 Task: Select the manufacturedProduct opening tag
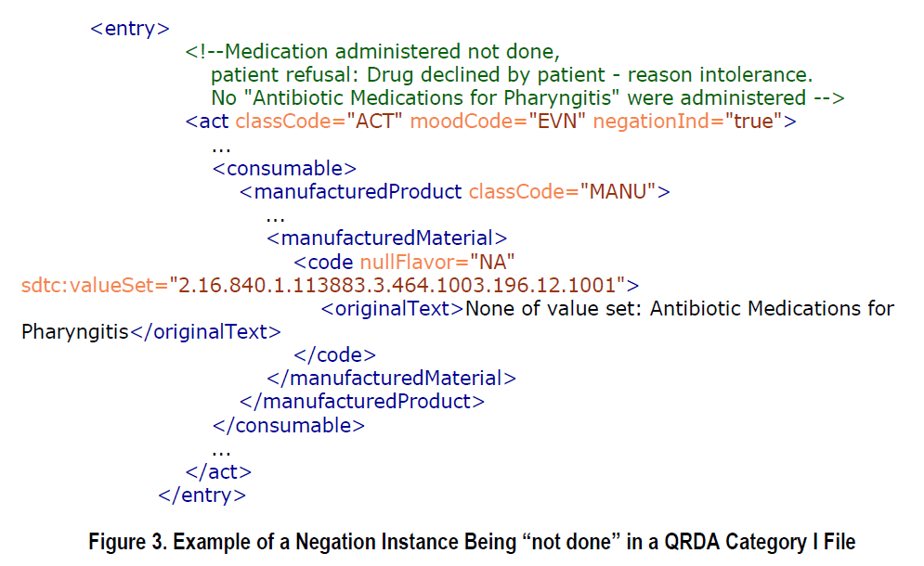454,192
